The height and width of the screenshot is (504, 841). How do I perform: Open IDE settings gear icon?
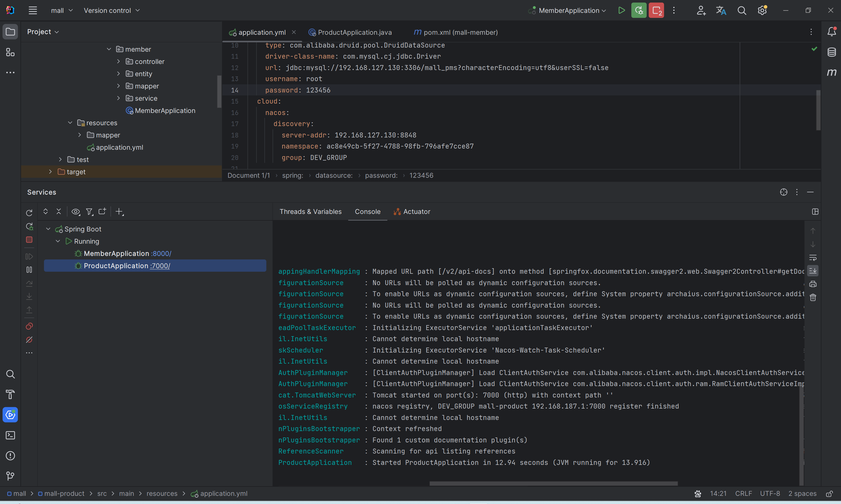pyautogui.click(x=762, y=11)
